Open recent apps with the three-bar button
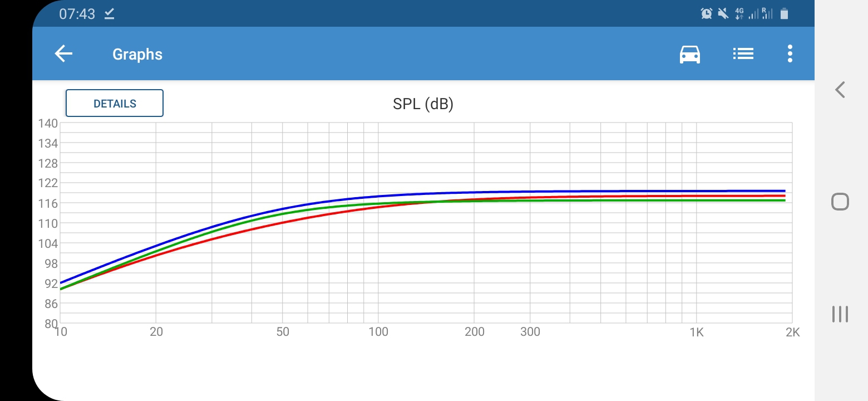868x401 pixels. (x=840, y=314)
